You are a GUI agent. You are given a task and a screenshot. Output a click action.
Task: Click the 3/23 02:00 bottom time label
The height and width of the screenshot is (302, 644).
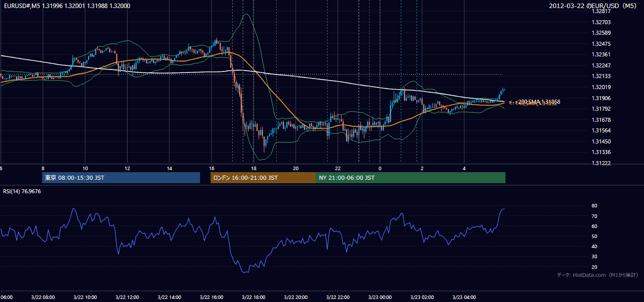(422, 297)
